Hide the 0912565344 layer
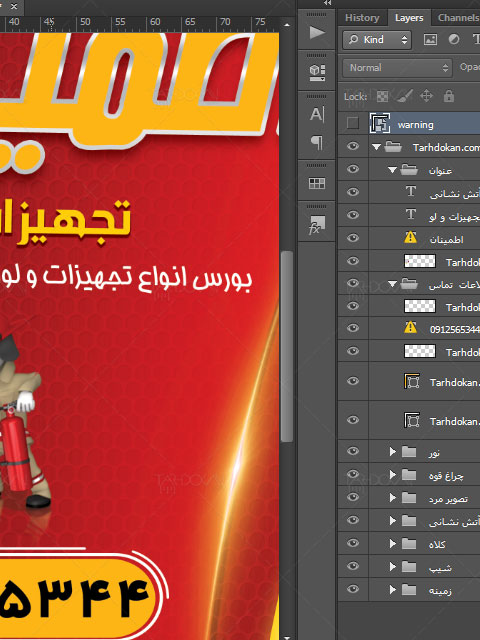Image resolution: width=480 pixels, height=640 pixels. (353, 328)
